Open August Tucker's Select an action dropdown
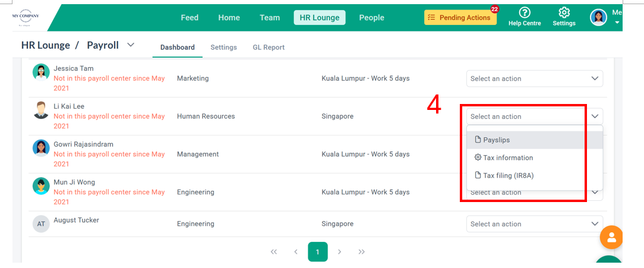 (x=534, y=224)
